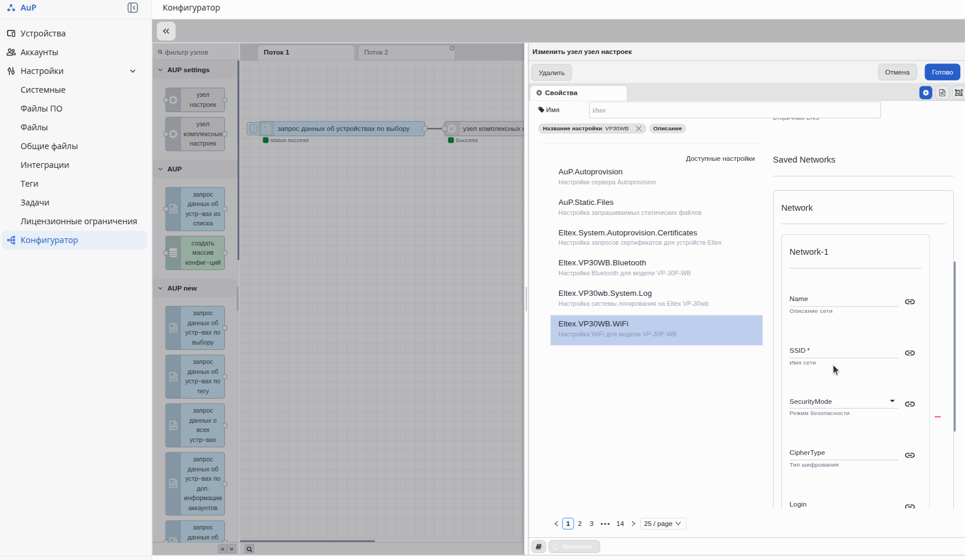The width and height of the screenshot is (965, 560).
Task: Toggle the 'Включено' enabled switch
Action: pyautogui.click(x=574, y=546)
